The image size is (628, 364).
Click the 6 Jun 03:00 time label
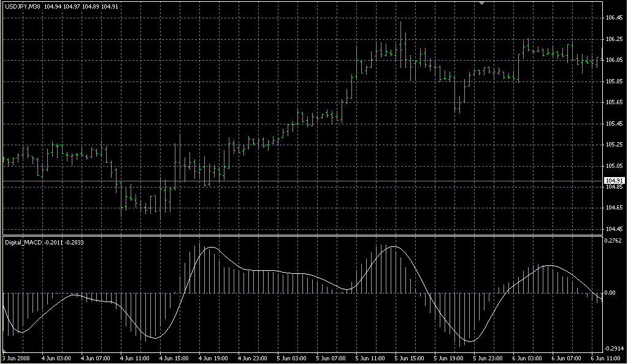(x=527, y=358)
